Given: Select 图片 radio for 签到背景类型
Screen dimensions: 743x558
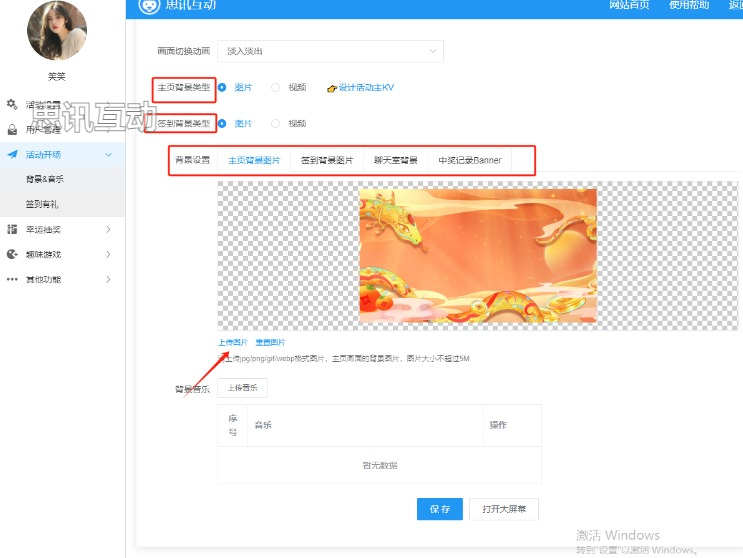Looking at the screenshot, I should pyautogui.click(x=222, y=124).
